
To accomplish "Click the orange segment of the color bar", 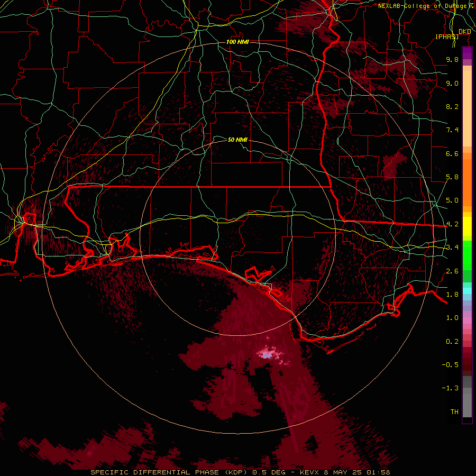I will 467,182.
